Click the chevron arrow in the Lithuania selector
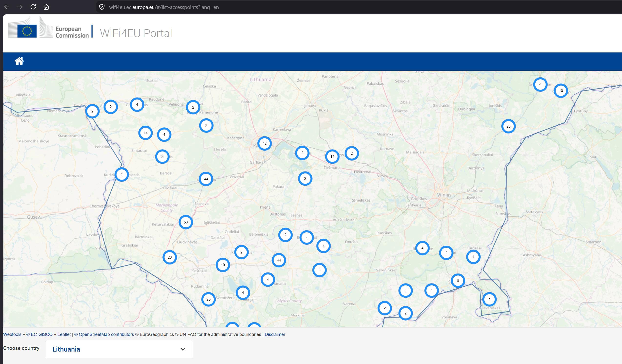622x364 pixels. coord(183,349)
